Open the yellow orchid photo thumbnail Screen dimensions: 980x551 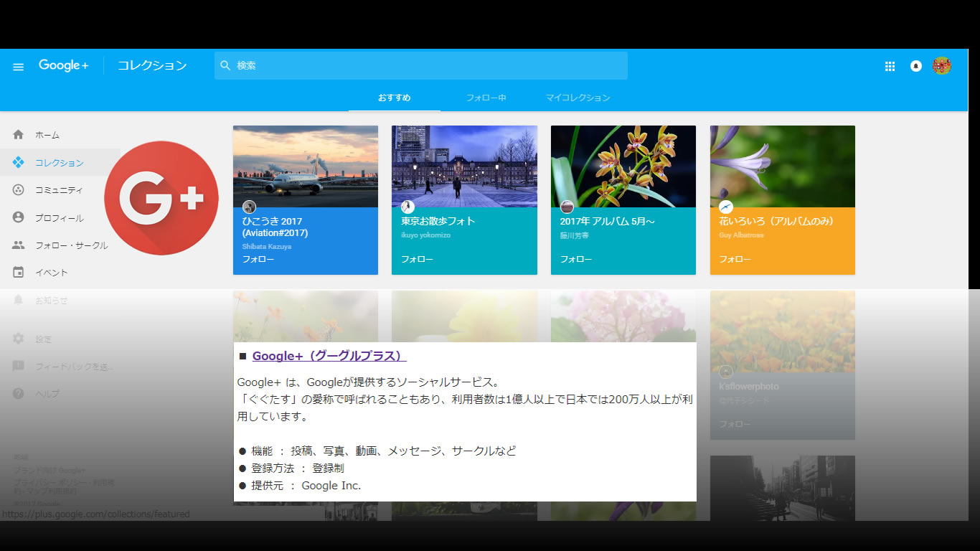click(623, 166)
